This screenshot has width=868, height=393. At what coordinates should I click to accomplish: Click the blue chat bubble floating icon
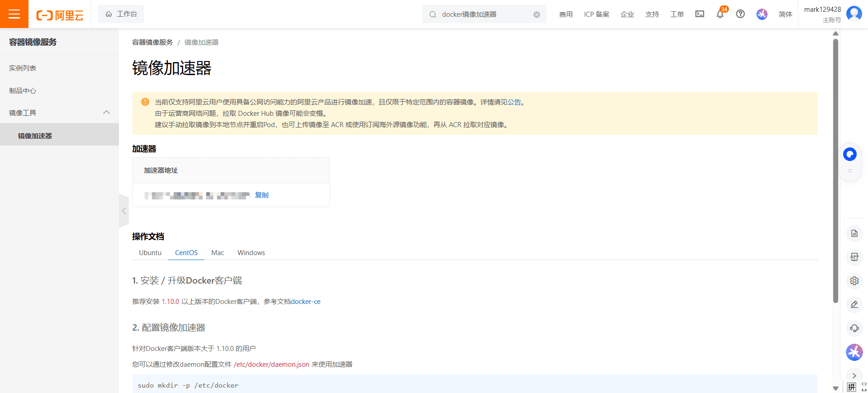(850, 154)
